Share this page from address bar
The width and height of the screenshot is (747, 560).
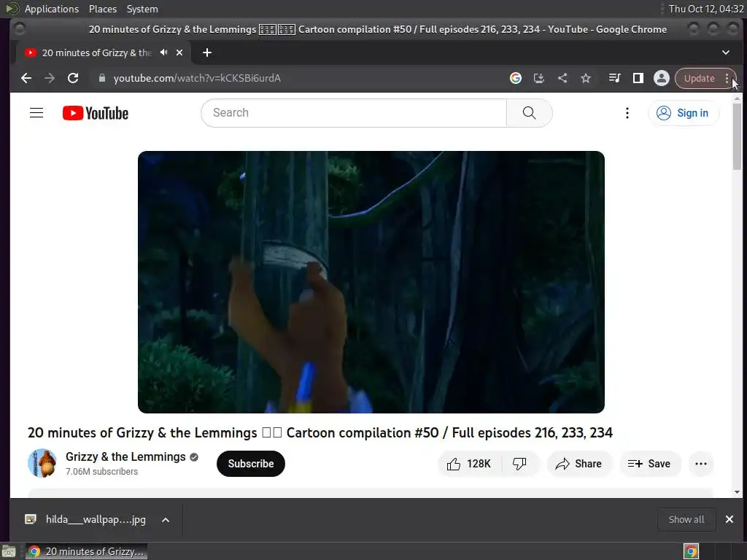click(x=562, y=78)
